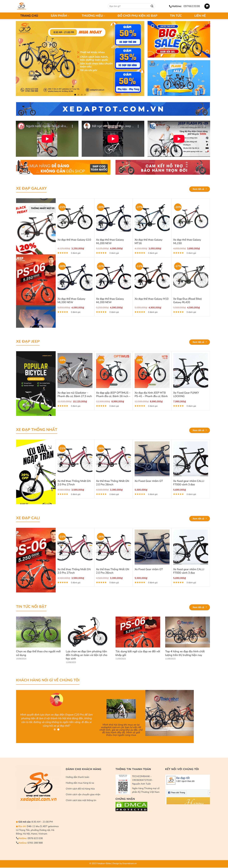Screen dimensions: 228x868
Task: Click in the 'Bạn tìm gì?' search field
Action: pyautogui.click(x=128, y=6)
